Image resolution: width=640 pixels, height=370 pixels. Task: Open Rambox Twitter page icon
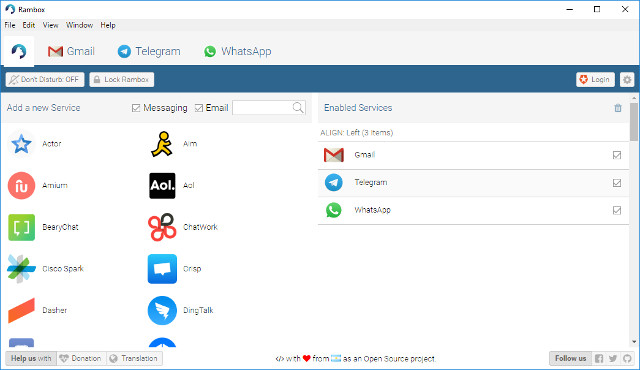point(613,359)
